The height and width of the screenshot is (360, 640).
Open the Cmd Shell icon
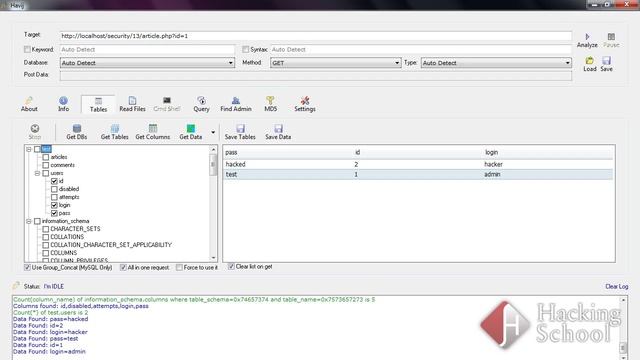[x=167, y=100]
